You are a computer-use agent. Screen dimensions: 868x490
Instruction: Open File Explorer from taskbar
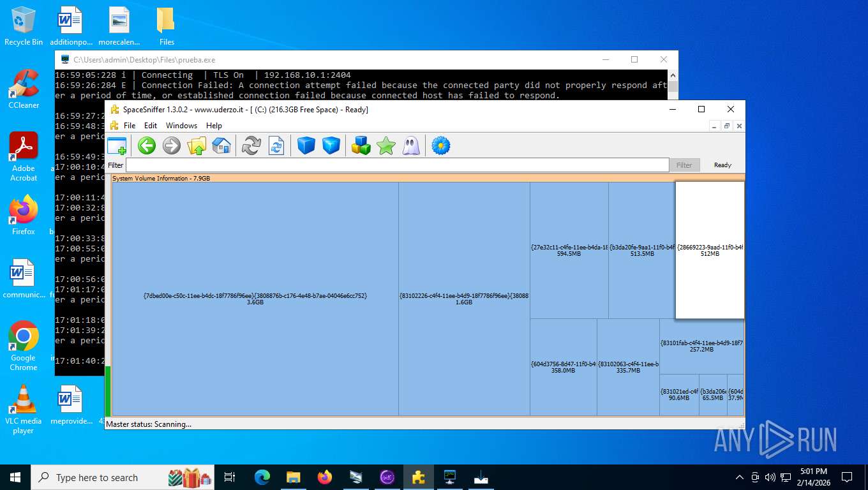tap(294, 477)
